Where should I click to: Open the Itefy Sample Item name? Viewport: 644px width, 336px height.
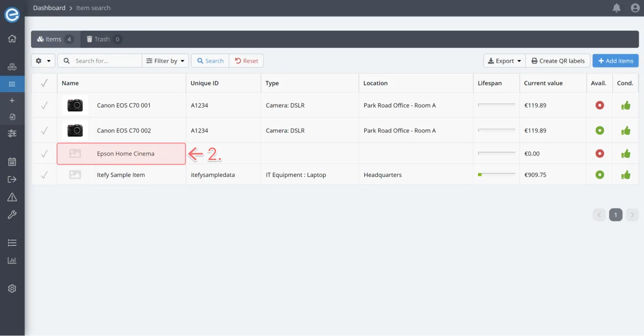121,175
